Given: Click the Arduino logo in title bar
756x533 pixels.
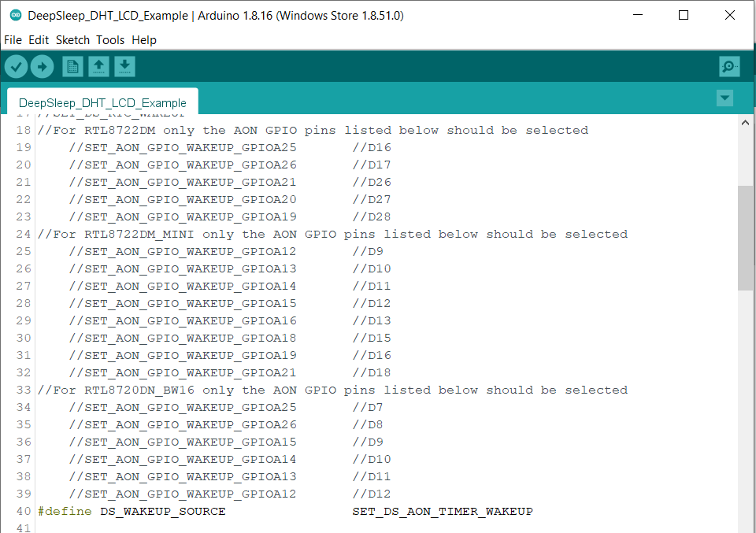Looking at the screenshot, I should click(x=16, y=16).
